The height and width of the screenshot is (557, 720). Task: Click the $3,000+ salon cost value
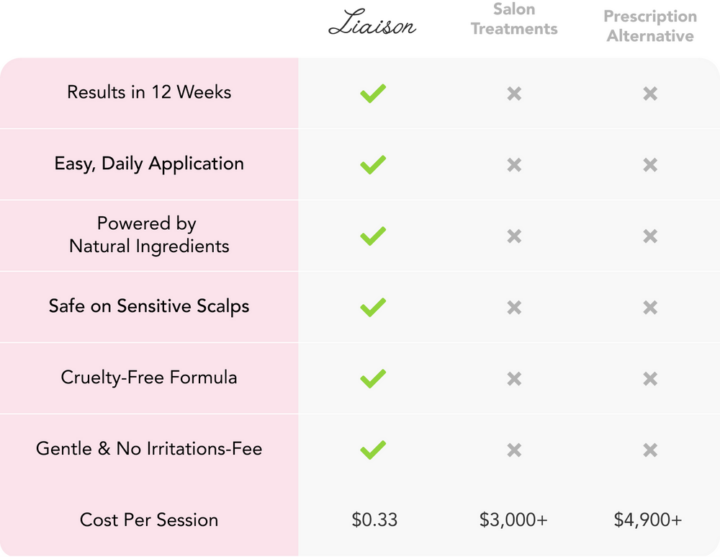point(514,520)
